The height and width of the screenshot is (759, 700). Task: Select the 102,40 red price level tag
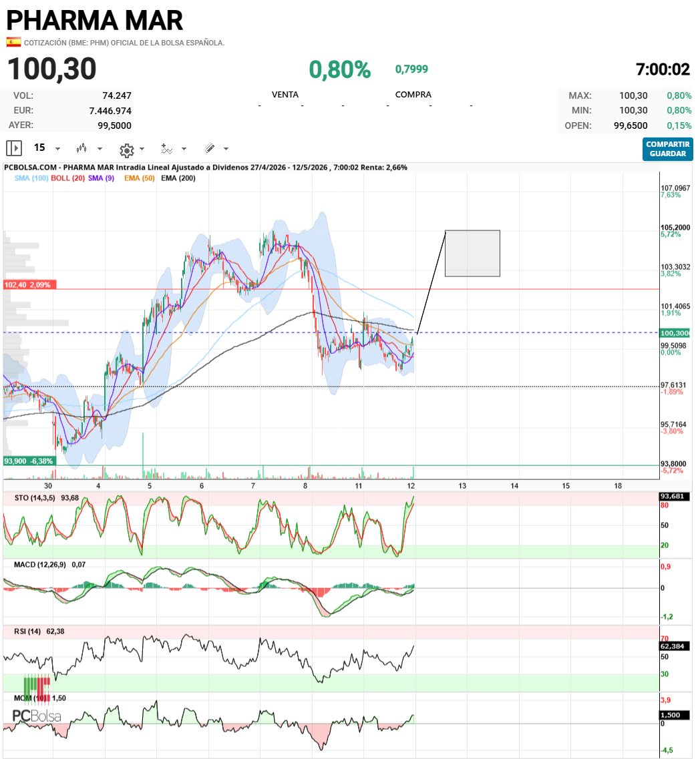pyautogui.click(x=29, y=284)
